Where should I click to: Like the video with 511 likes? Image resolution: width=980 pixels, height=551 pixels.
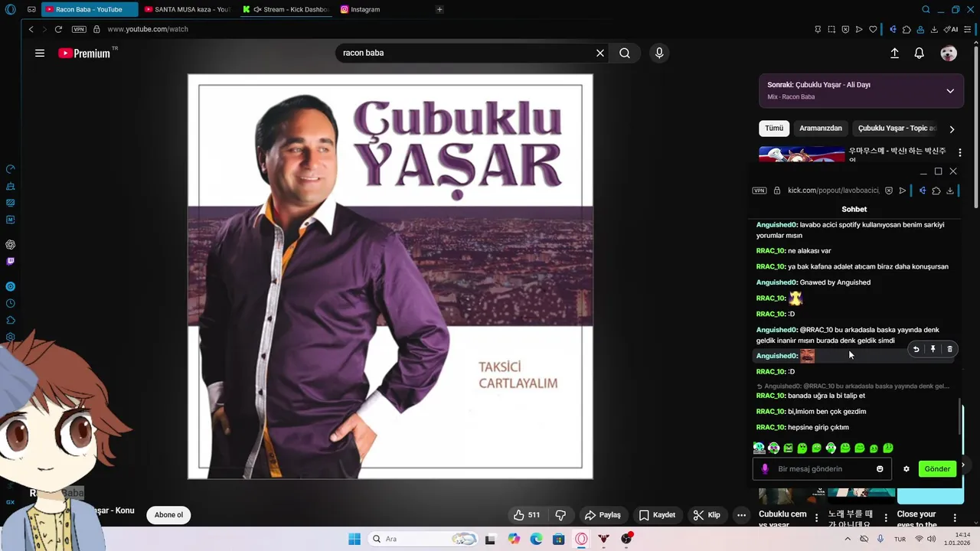point(527,515)
